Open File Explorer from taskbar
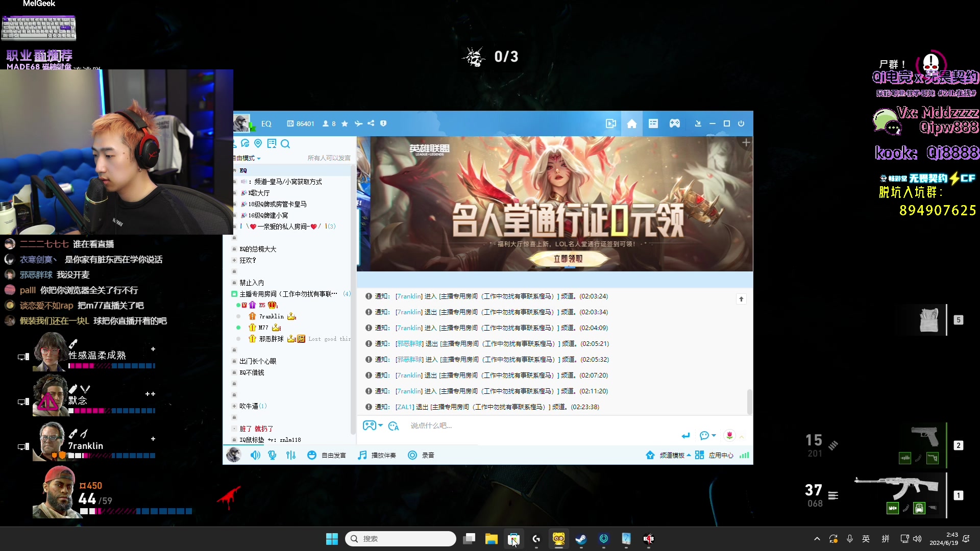Image resolution: width=980 pixels, height=551 pixels. [x=491, y=539]
